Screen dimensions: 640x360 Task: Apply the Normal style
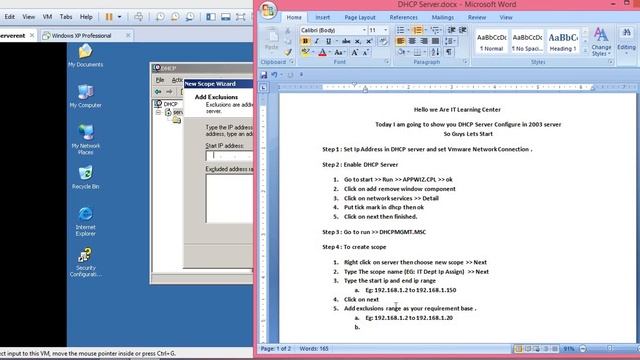[x=491, y=42]
